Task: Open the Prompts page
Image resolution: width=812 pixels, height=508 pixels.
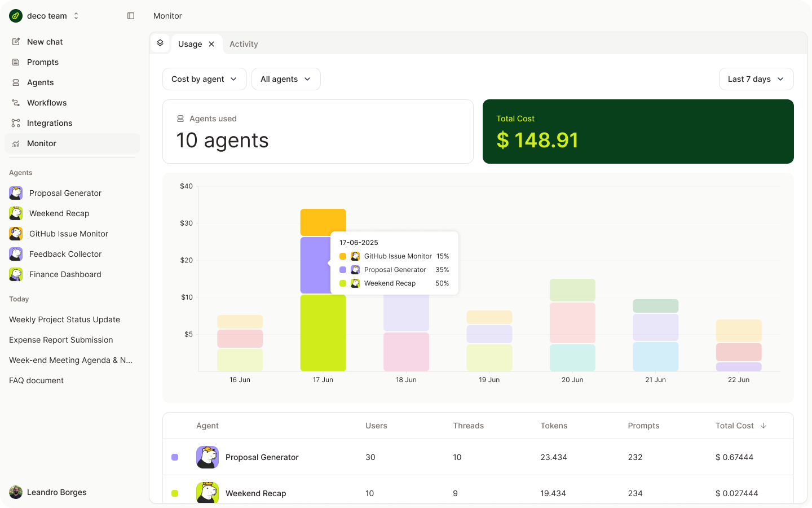Action: coord(72,62)
